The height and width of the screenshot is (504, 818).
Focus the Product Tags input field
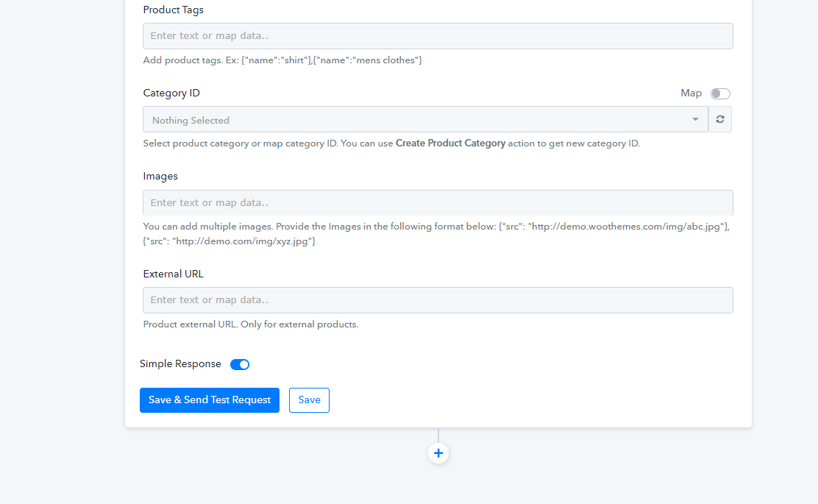[438, 36]
